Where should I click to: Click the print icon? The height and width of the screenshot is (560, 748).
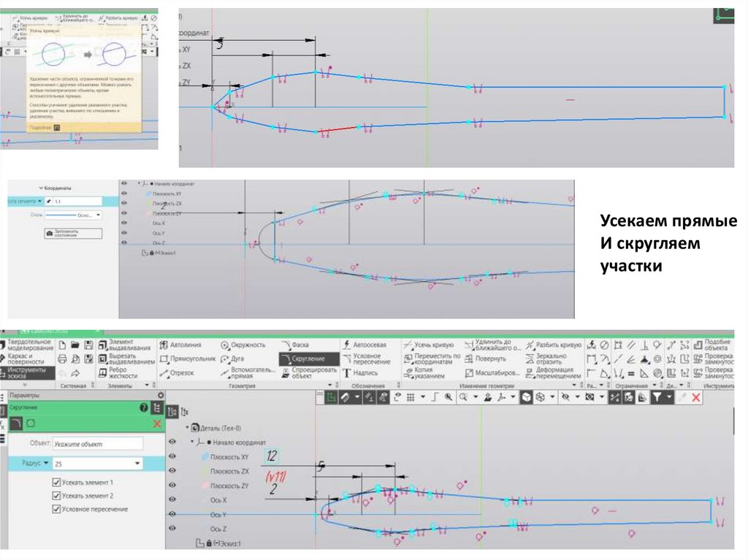63,358
